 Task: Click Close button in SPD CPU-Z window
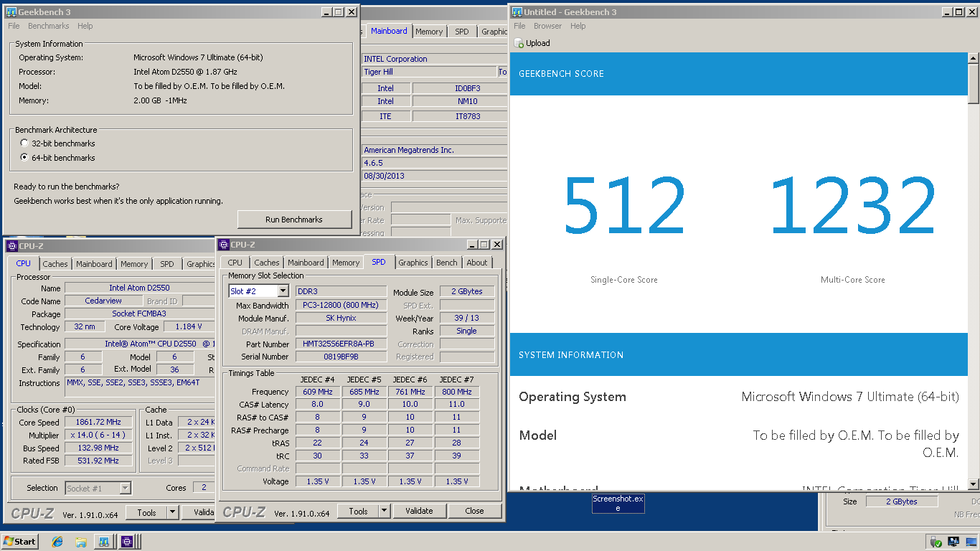(474, 511)
